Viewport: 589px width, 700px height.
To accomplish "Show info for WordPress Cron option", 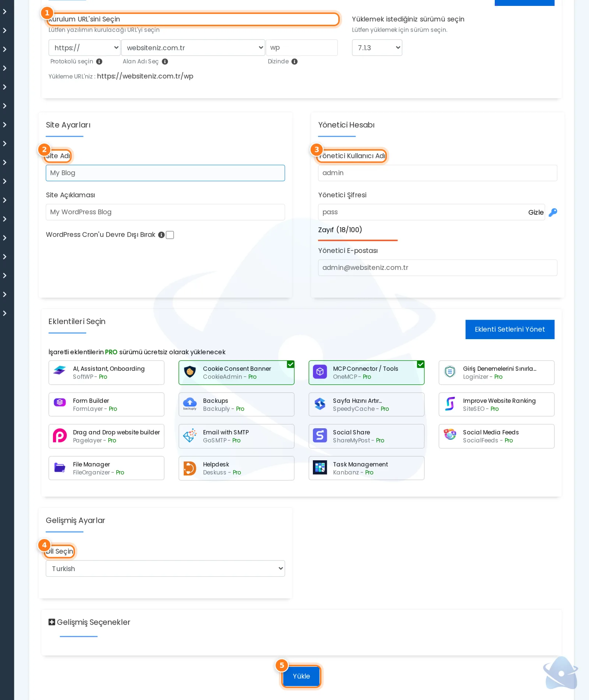I will (161, 235).
